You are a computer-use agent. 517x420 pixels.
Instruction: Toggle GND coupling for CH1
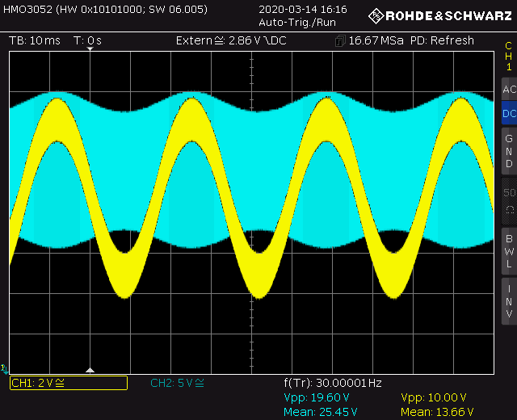point(508,150)
